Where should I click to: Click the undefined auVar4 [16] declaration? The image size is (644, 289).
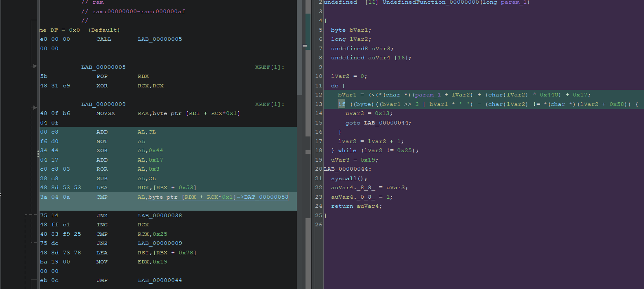[371, 58]
